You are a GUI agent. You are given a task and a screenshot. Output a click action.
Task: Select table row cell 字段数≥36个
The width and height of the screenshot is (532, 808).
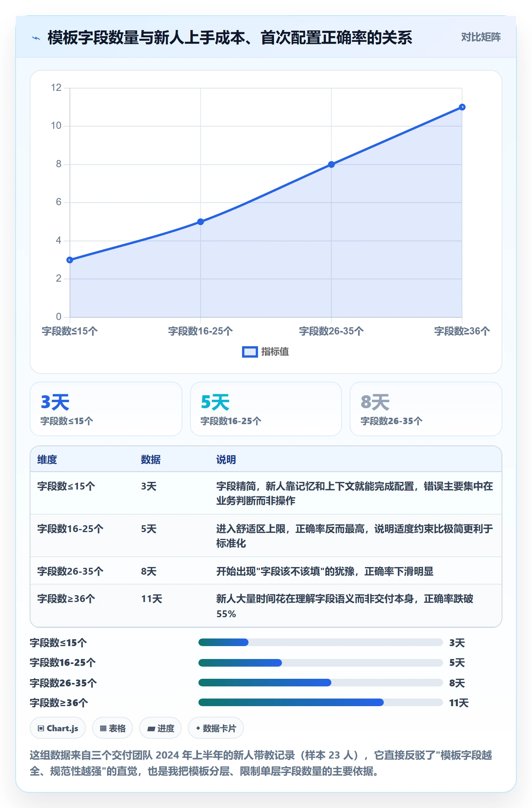pos(66,599)
